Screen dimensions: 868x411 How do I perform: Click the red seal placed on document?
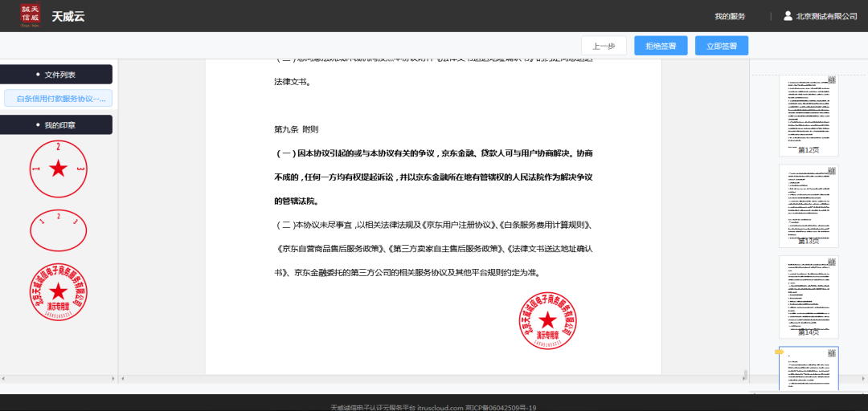coord(547,320)
